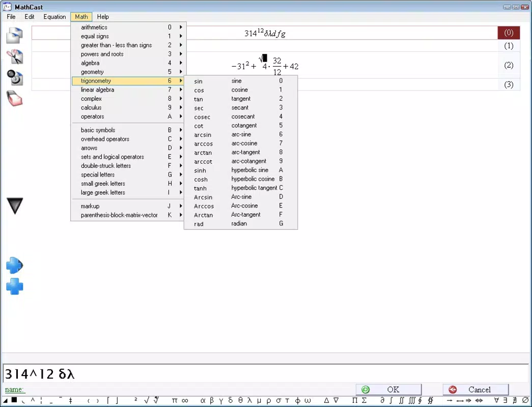This screenshot has height=407, width=532.
Task: Click the copy pages icon in the sidebar
Action: (x=15, y=35)
